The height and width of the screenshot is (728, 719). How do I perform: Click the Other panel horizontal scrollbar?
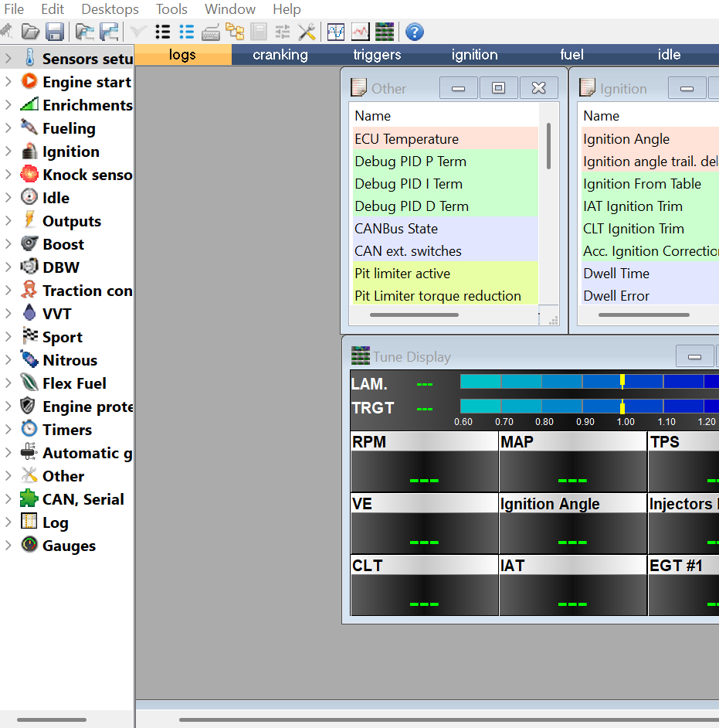coord(414,315)
